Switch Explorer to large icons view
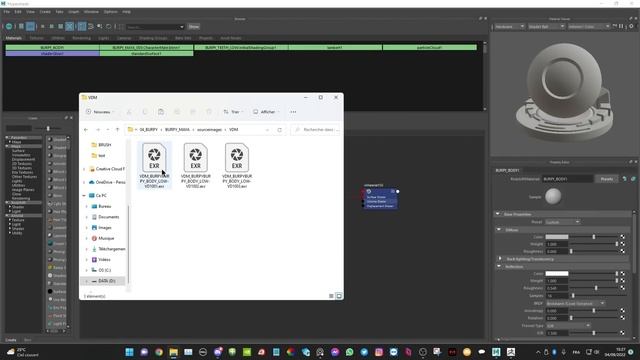 (339, 296)
